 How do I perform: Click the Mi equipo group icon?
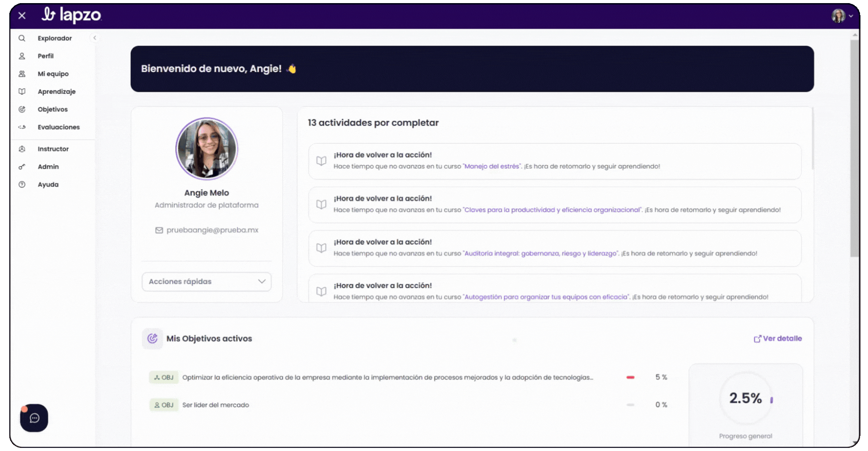(22, 74)
